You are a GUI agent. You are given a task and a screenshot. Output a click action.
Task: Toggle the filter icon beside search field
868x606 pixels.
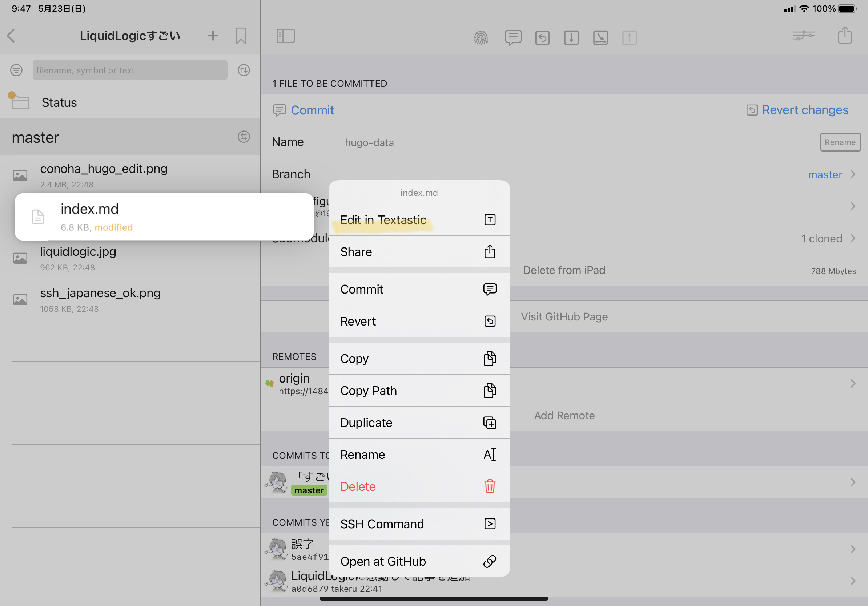click(16, 70)
